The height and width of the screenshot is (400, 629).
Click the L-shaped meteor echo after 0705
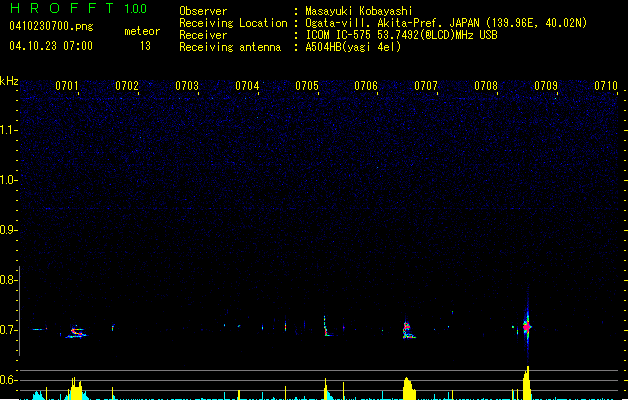coord(328,327)
